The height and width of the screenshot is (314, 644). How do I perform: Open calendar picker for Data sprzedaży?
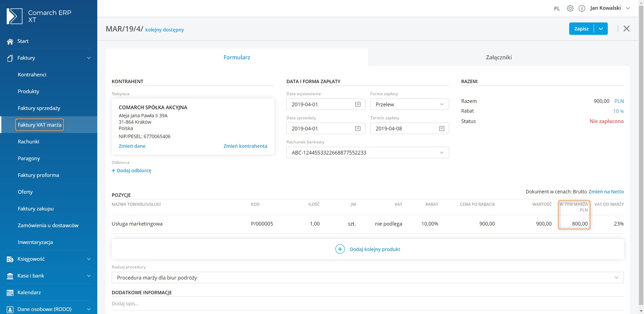pyautogui.click(x=358, y=128)
